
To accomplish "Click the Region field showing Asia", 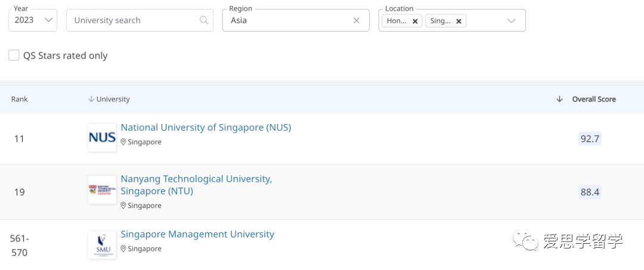I will click(x=296, y=20).
